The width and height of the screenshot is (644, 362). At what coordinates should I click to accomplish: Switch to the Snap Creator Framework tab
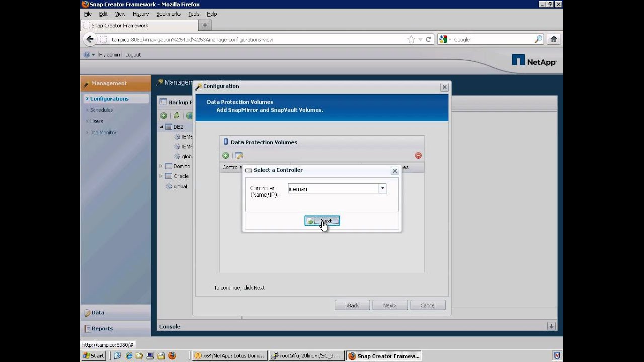pos(139,25)
